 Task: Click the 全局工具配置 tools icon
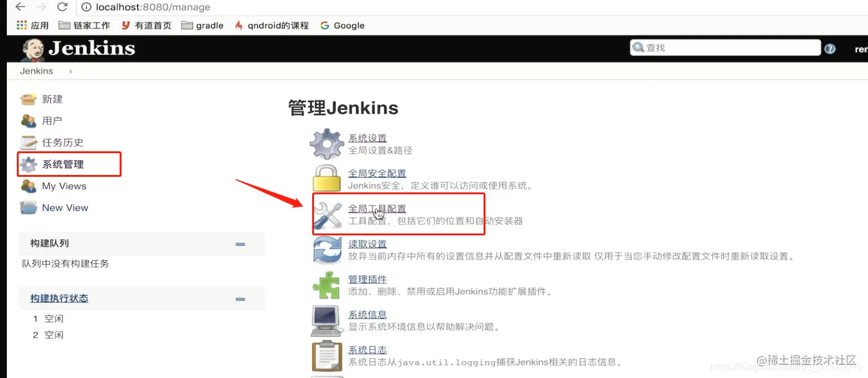[x=327, y=215]
